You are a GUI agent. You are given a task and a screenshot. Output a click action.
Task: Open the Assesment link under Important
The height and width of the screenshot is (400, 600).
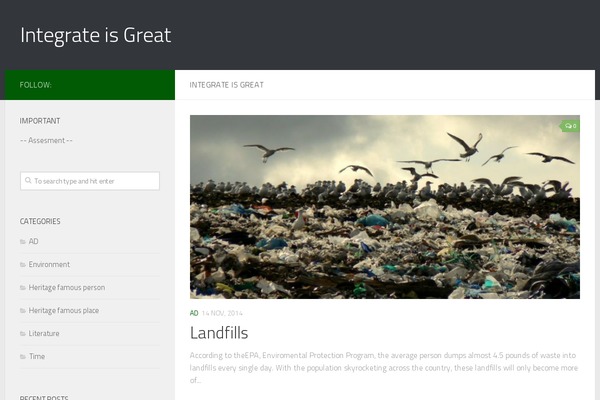[46, 140]
